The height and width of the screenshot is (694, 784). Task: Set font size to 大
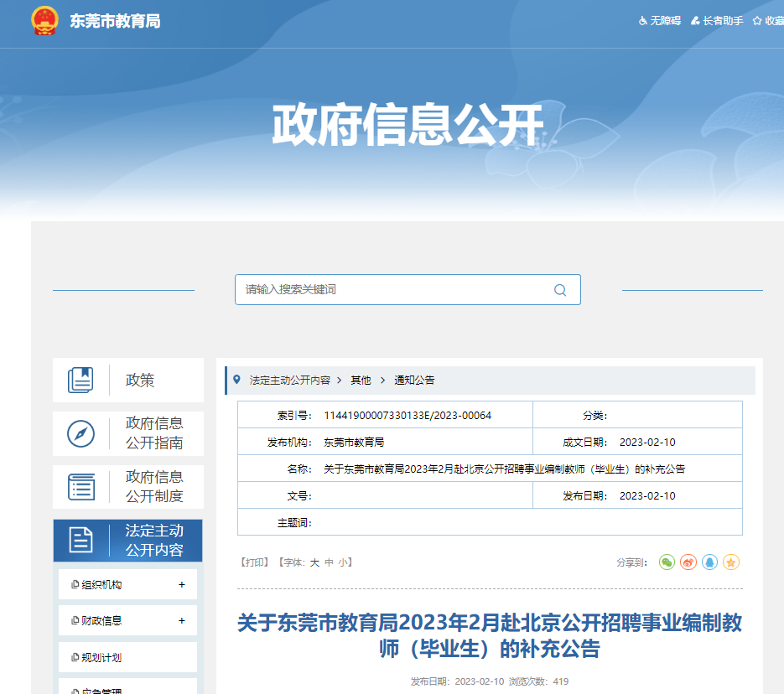coord(314,562)
